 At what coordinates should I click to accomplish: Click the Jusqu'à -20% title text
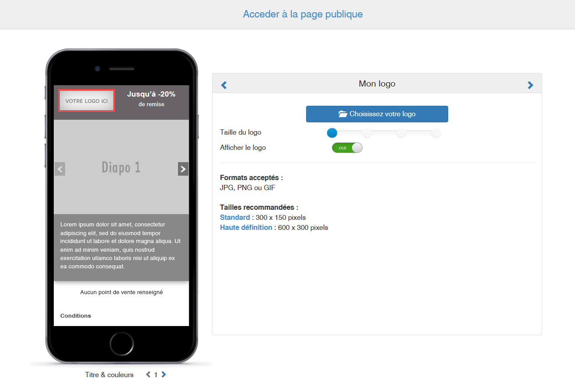click(151, 94)
